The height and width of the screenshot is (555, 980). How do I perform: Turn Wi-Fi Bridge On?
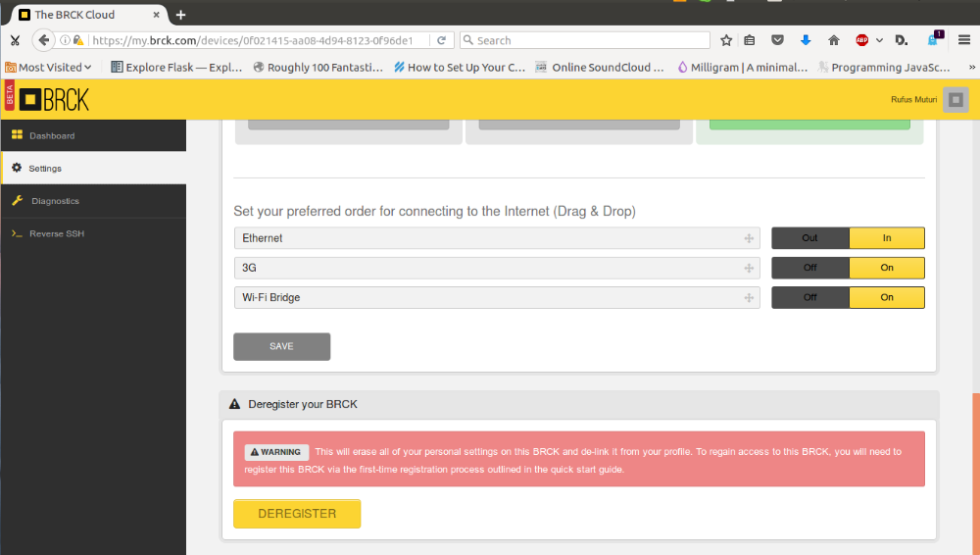click(887, 297)
